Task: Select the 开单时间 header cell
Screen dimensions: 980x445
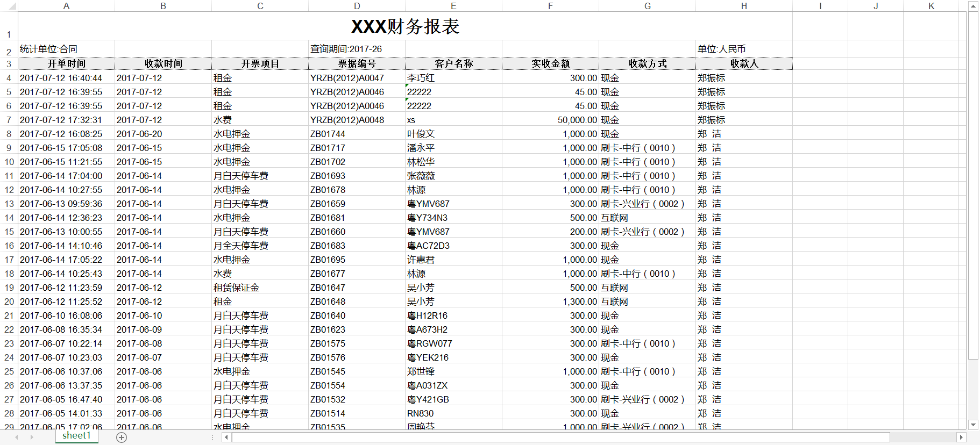Action: 66,63
